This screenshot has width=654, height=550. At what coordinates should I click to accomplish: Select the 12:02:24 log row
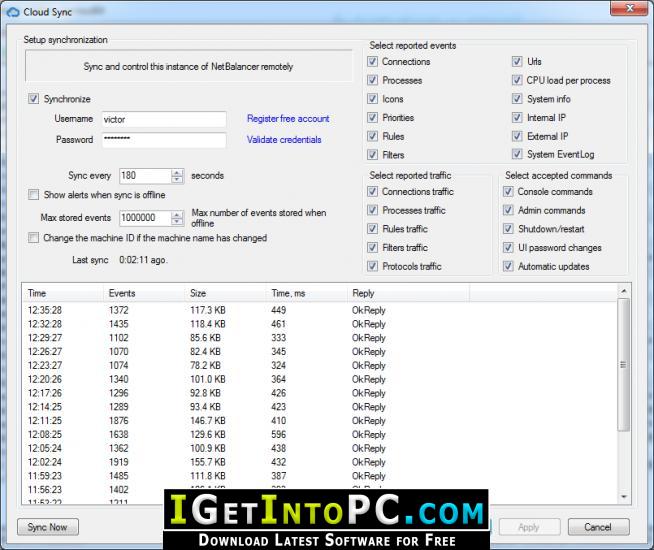[x=319, y=462]
